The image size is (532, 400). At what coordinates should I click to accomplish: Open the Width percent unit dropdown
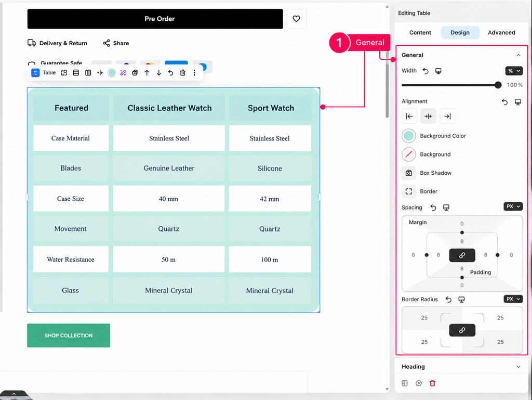(514, 71)
